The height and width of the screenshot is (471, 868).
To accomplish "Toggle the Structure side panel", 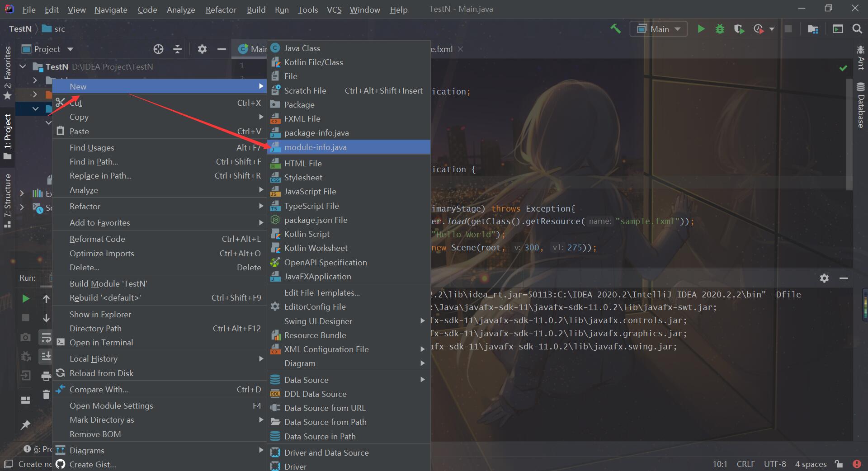I will coord(7,200).
